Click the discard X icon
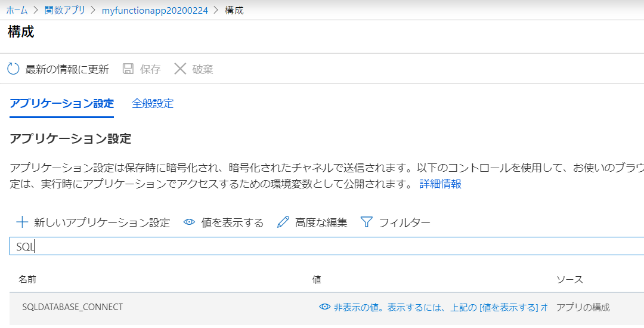 pos(180,69)
